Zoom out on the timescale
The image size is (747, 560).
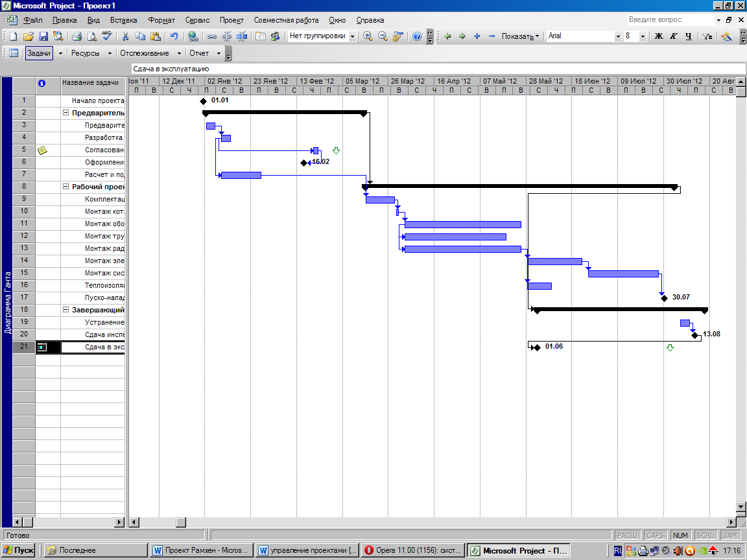(383, 36)
